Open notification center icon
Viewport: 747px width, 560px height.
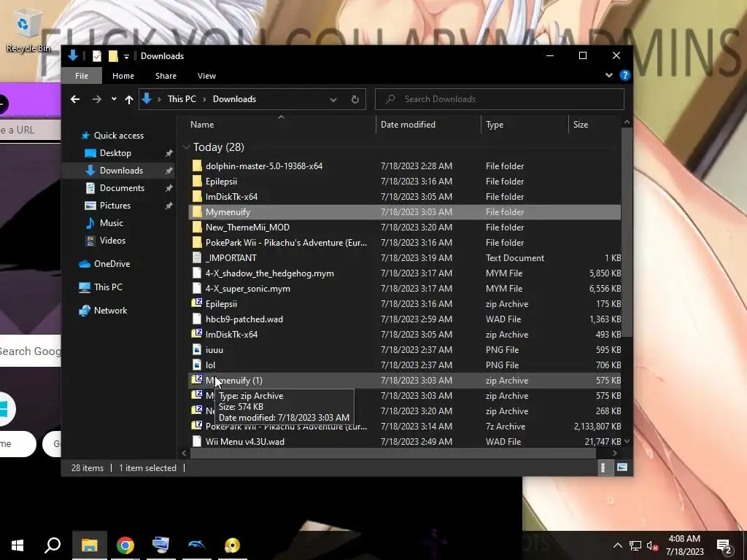(x=724, y=545)
